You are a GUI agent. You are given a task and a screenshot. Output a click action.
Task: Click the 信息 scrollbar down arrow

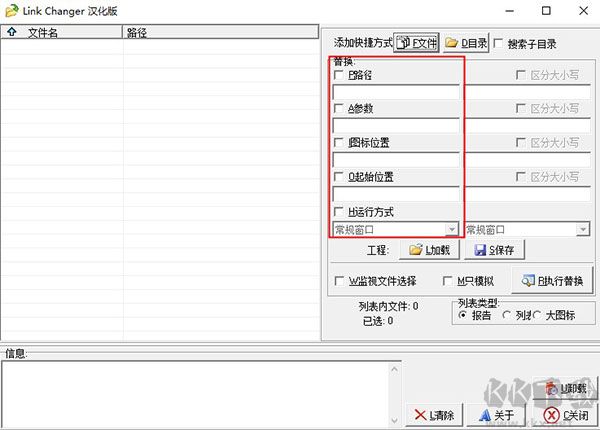point(395,420)
